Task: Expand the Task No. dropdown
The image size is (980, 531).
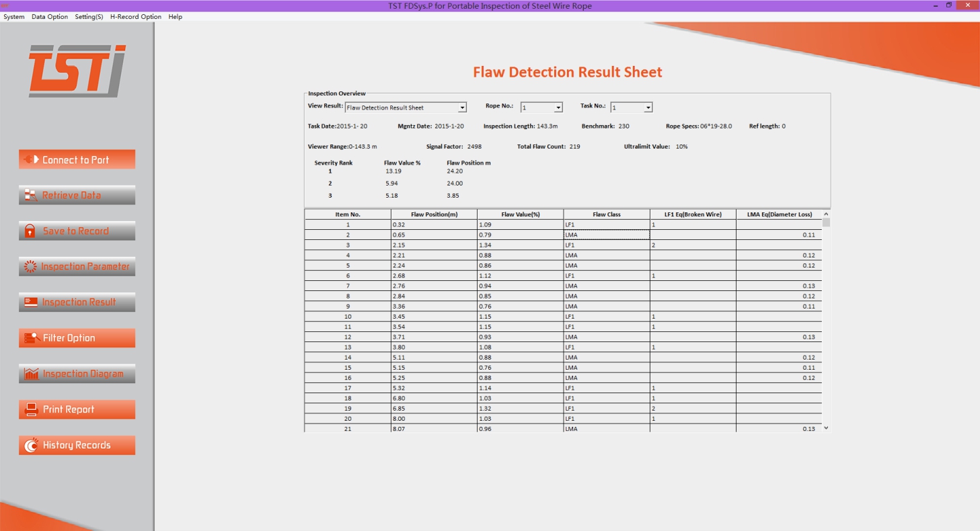Action: pyautogui.click(x=648, y=108)
